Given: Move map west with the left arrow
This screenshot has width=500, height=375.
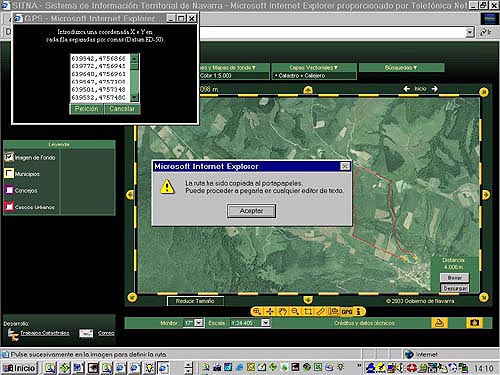Looking at the screenshot, I should click(130, 195).
